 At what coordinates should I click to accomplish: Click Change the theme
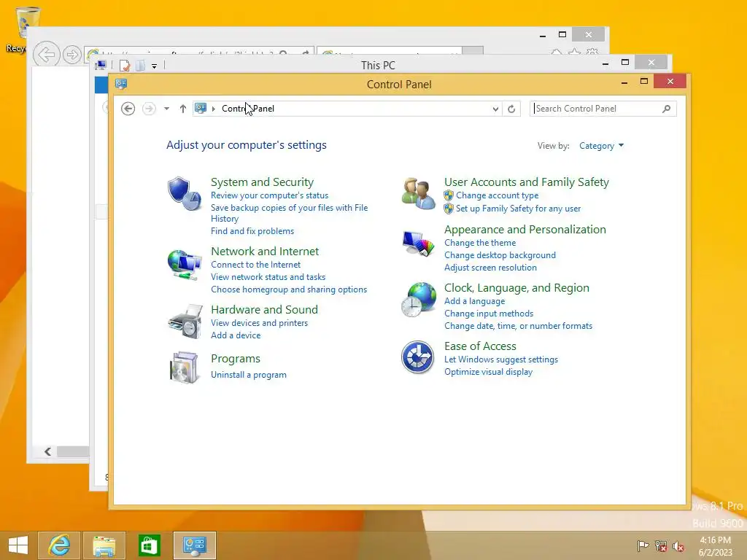tap(480, 243)
